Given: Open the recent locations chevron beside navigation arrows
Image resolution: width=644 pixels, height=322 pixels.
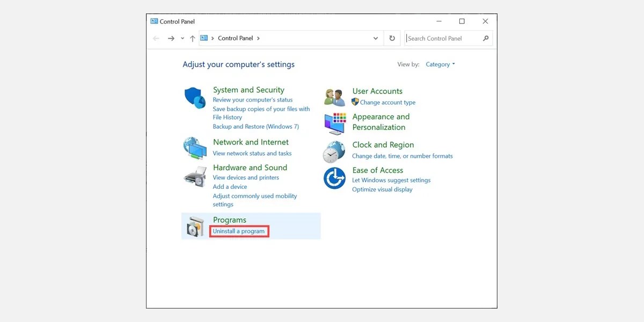Looking at the screenshot, I should tap(182, 38).
